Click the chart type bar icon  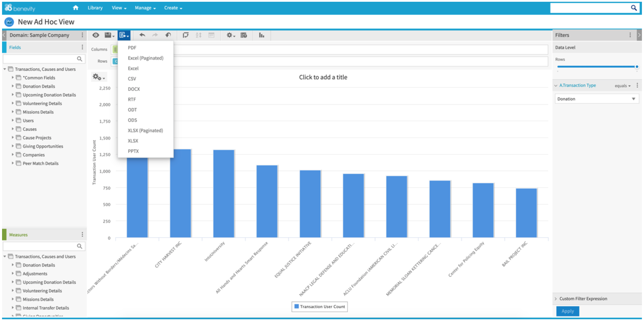point(262,35)
